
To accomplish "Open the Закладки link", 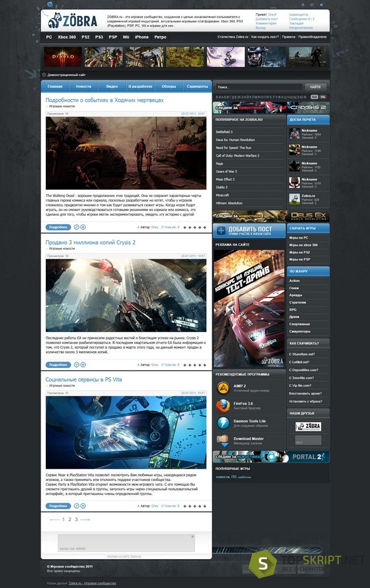I will coord(296,24).
